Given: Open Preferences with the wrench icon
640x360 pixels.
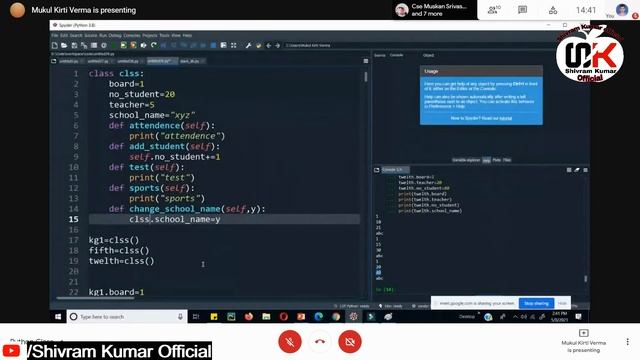Looking at the screenshot, I should pyautogui.click(x=248, y=45).
